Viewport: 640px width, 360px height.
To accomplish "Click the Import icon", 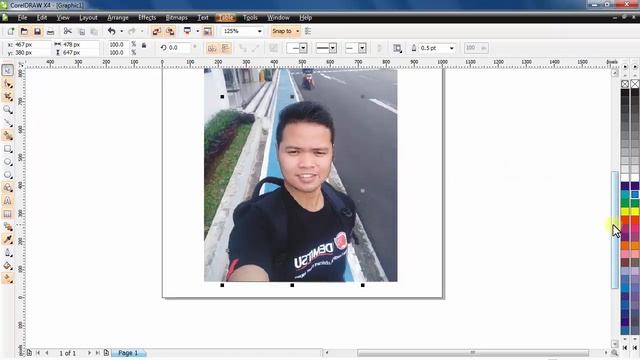I will tap(156, 31).
